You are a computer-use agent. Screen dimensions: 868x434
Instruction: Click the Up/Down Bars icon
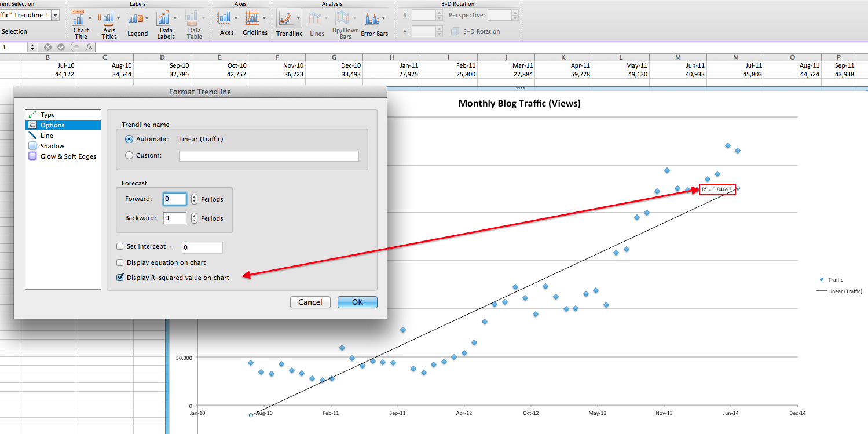pos(343,19)
